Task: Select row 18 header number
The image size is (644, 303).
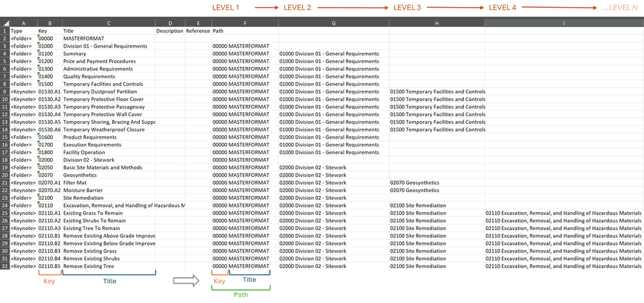Action: point(5,160)
